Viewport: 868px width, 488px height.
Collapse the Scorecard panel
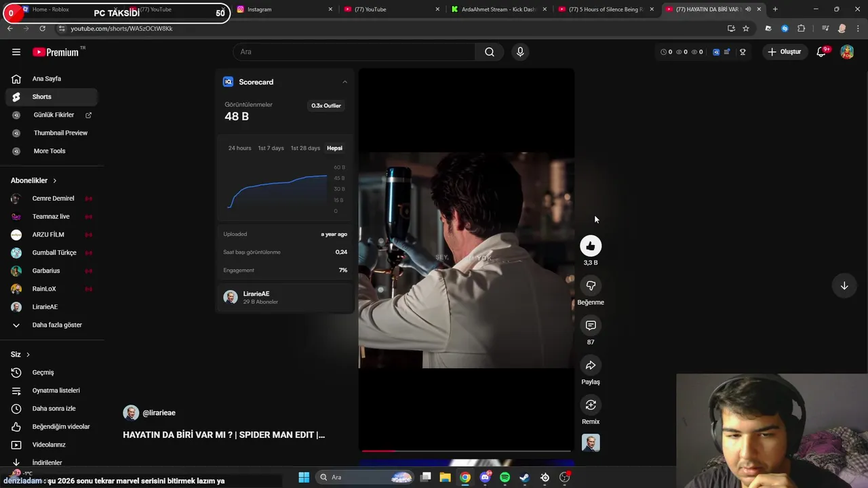pos(344,82)
